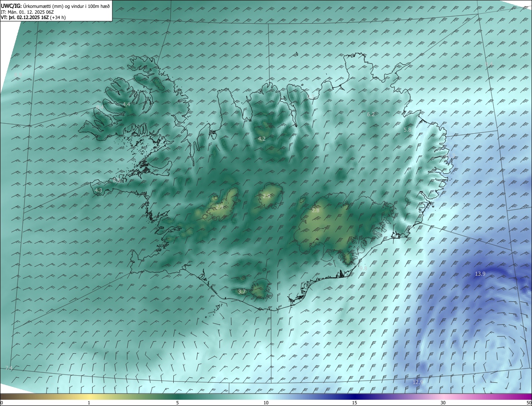
Task: Click the colorbar at the 30 tick
Action: pos(443,403)
